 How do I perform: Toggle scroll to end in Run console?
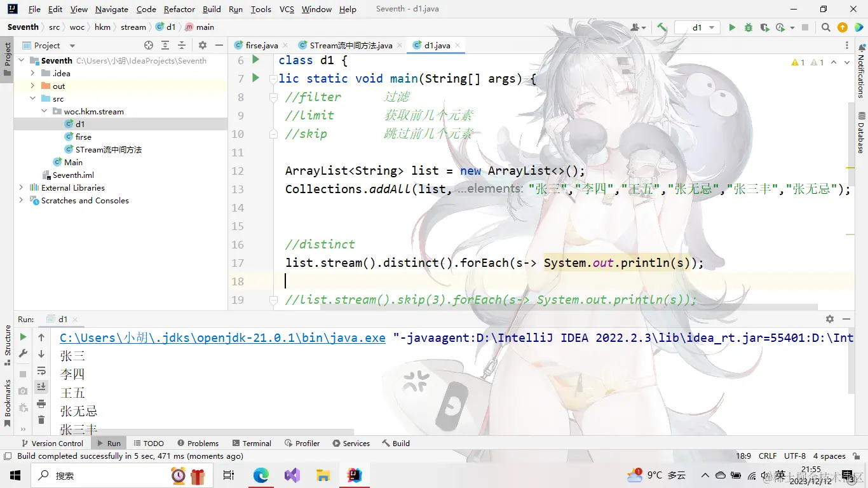pos(41,387)
